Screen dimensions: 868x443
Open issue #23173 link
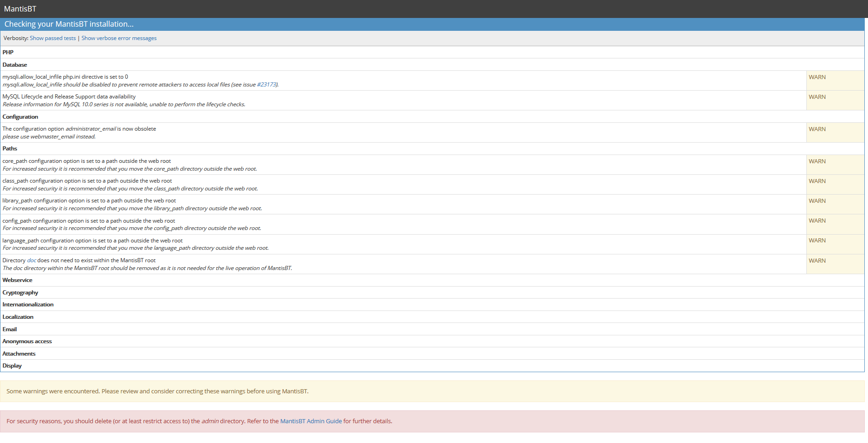[267, 85]
